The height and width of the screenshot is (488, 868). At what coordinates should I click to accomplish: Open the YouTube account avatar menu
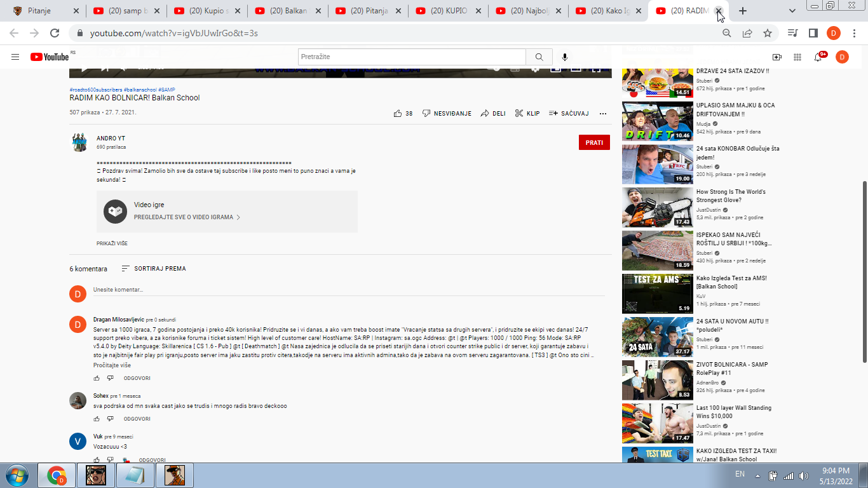(842, 57)
